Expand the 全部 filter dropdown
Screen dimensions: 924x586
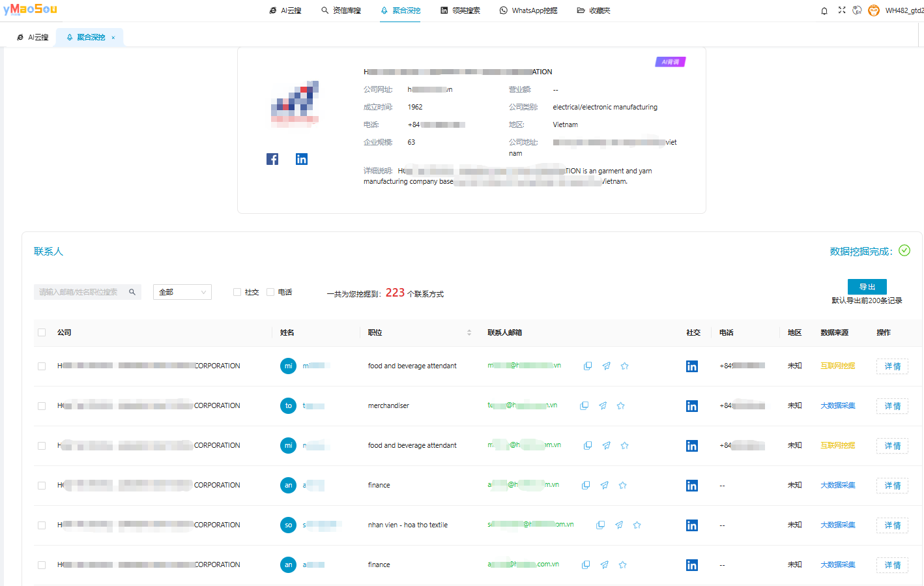[182, 292]
